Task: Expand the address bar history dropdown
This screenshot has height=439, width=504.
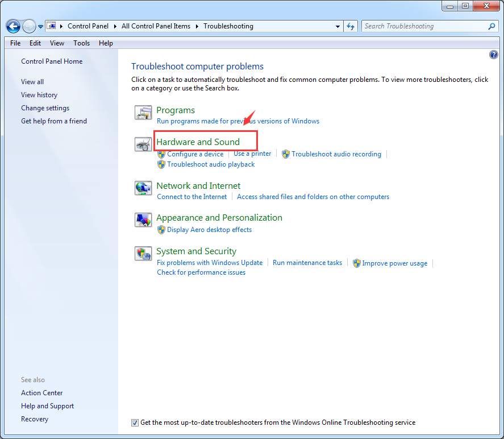Action: coord(338,26)
